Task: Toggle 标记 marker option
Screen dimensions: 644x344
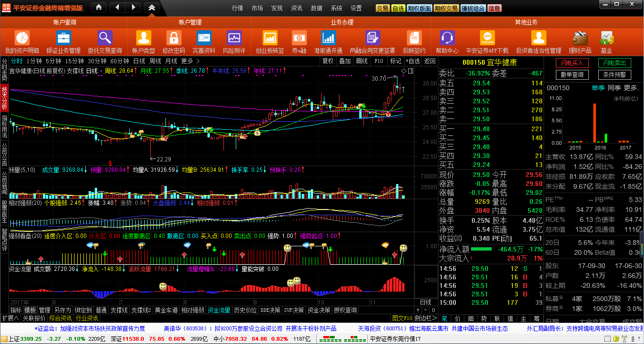Action: coord(396,61)
